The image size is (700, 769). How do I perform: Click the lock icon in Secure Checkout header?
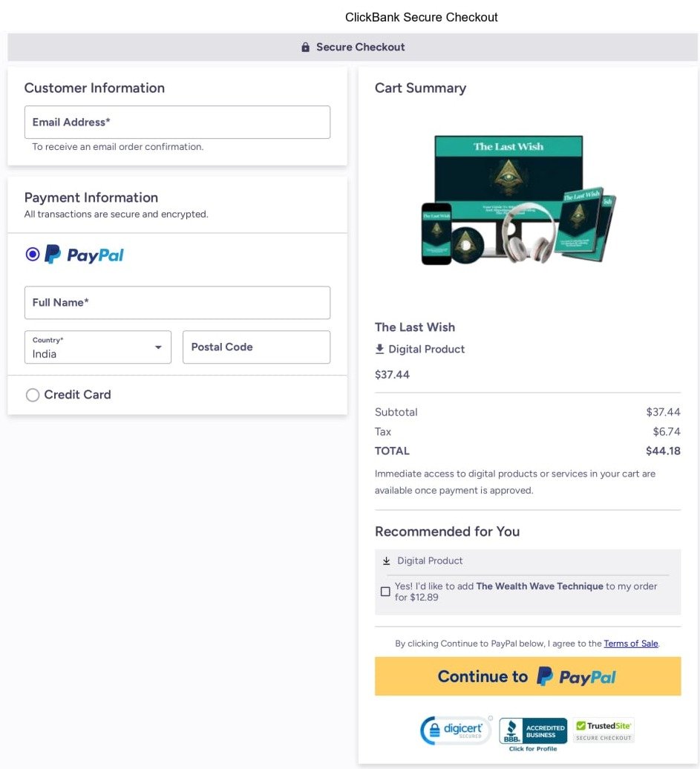coord(304,46)
